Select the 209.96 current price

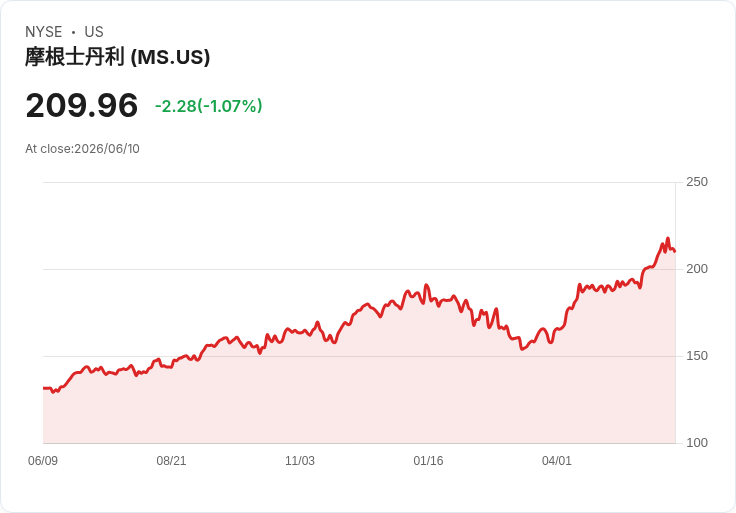click(82, 106)
